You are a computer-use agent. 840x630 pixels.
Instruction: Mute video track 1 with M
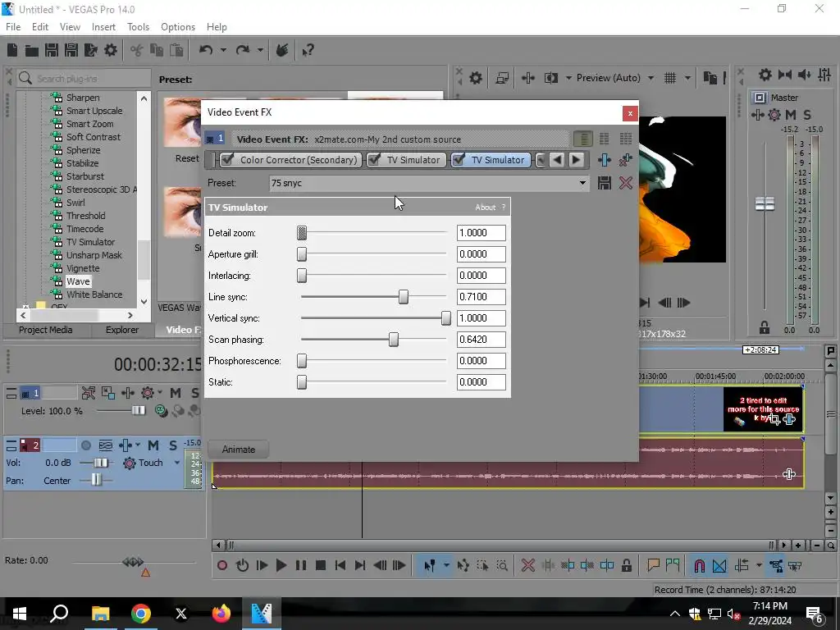[x=176, y=393]
